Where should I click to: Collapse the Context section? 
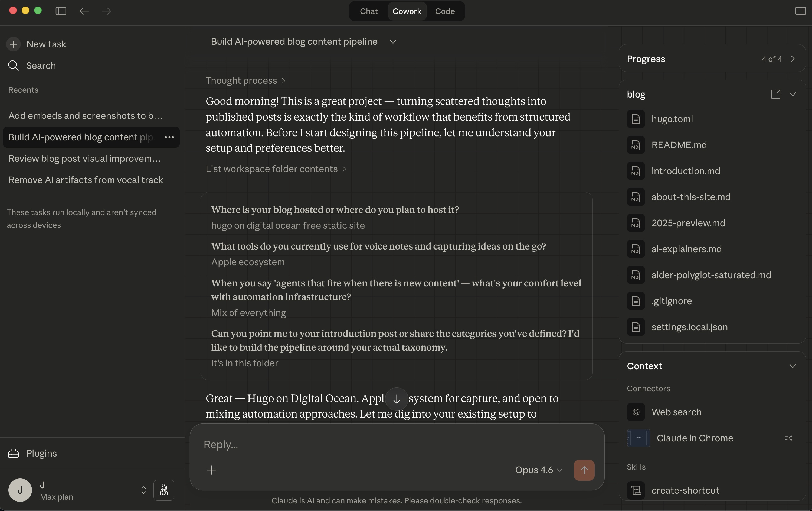point(793,366)
